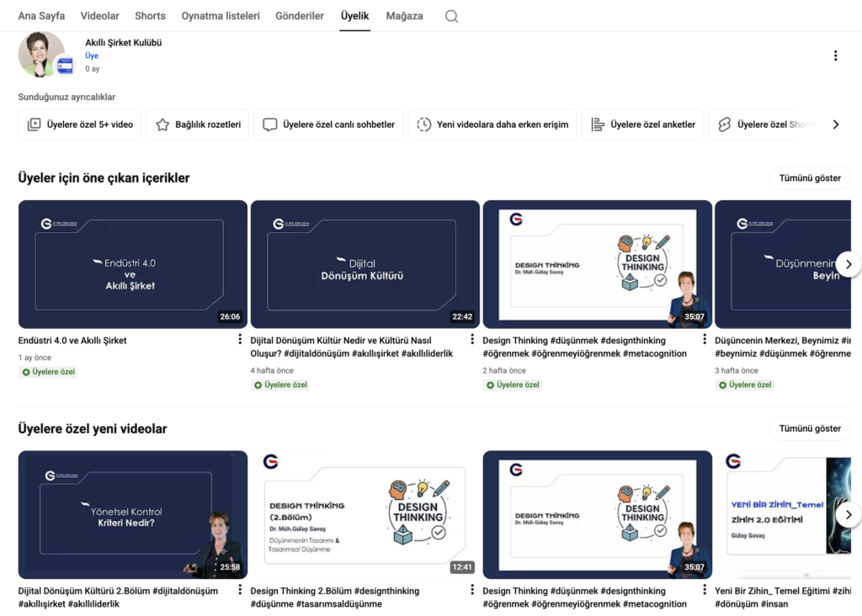The width and height of the screenshot is (862, 616).
Task: Open the Mağaza tab
Action: [x=404, y=16]
